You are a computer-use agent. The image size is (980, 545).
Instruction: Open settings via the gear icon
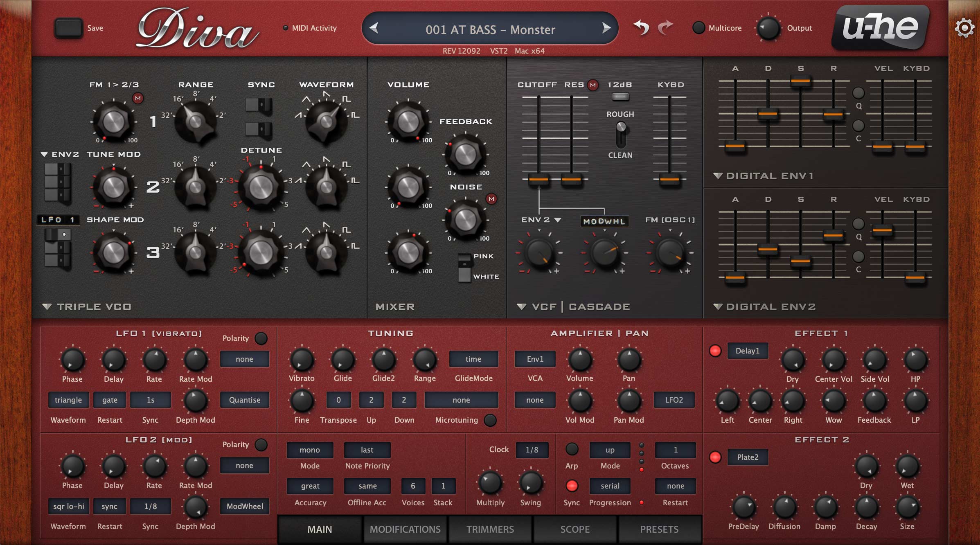point(964,29)
